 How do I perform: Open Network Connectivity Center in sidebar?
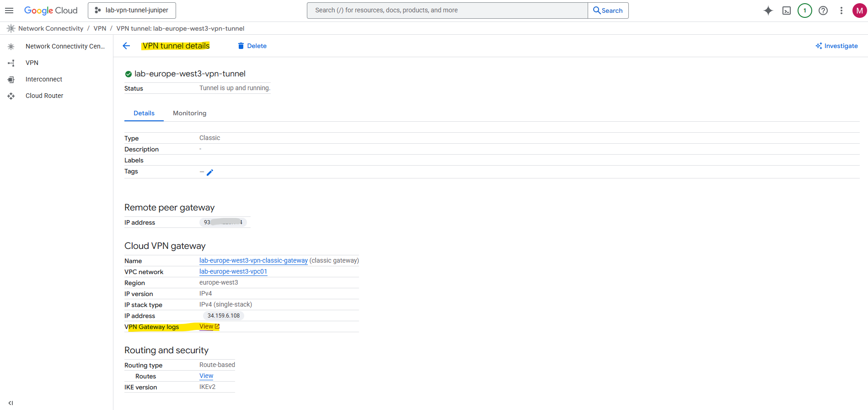coord(65,46)
